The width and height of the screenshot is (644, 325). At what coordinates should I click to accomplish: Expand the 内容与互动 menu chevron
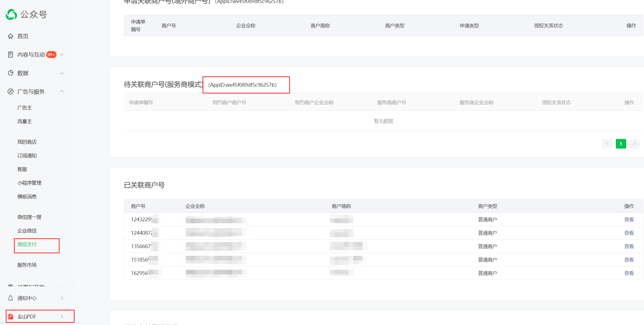62,55
